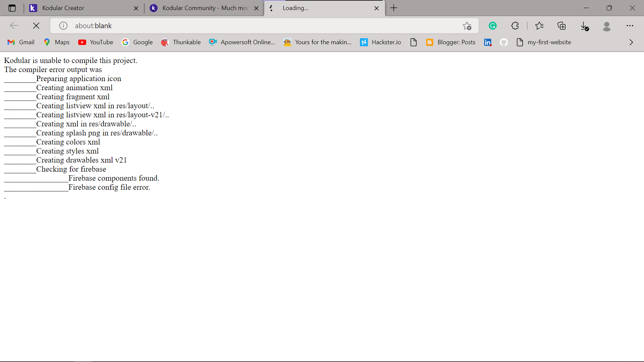
Task: Open the Settings and more menu
Action: click(630, 25)
